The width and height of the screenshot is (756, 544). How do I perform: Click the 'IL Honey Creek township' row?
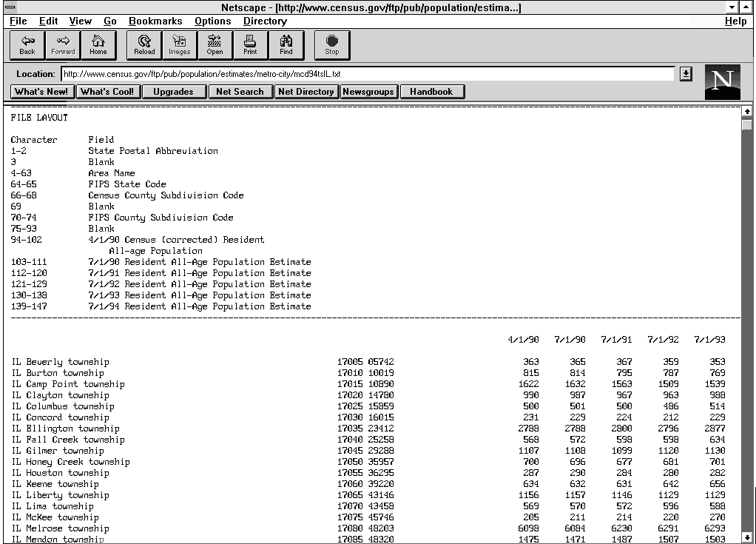[368, 462]
